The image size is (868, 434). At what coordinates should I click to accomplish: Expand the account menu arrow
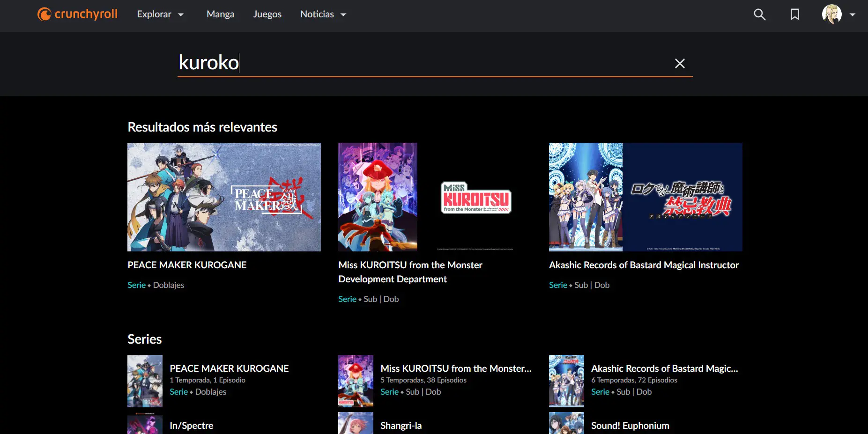pos(853,15)
